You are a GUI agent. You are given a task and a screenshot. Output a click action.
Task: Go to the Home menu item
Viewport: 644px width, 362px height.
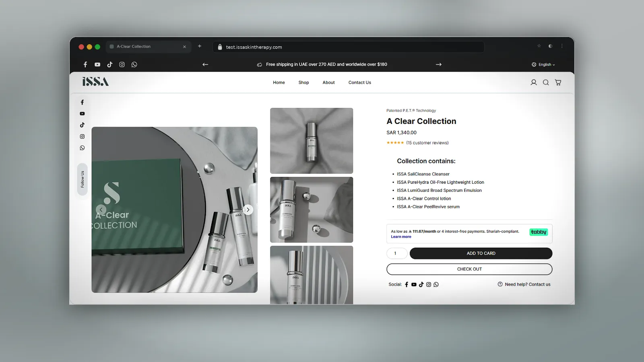pos(279,82)
